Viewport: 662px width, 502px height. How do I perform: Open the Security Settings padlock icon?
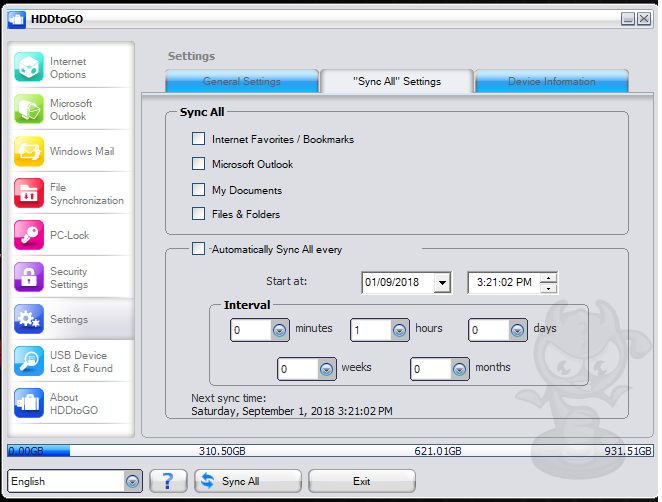(x=29, y=277)
